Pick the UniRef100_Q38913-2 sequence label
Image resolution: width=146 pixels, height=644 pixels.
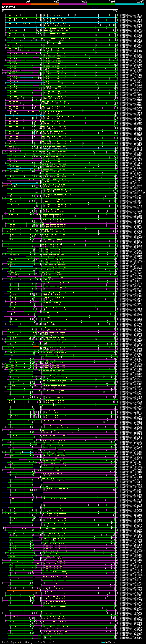point(132,193)
